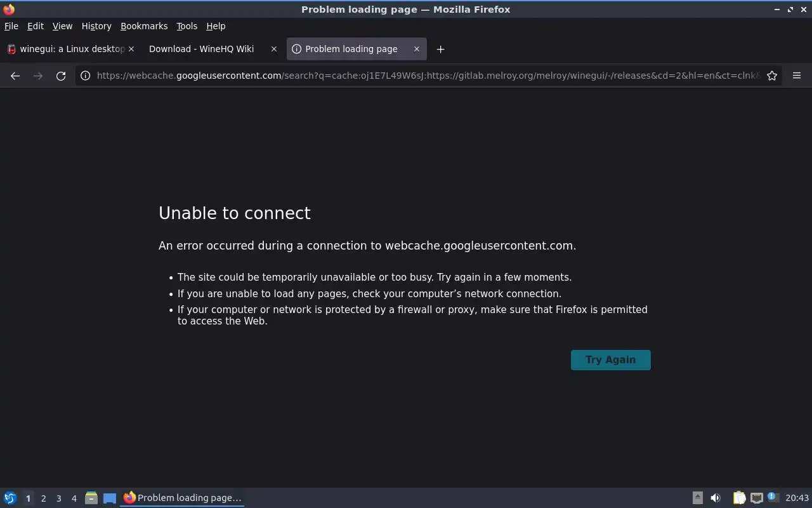Image resolution: width=812 pixels, height=508 pixels.
Task: Open the volume speaker tray icon
Action: [x=716, y=498]
